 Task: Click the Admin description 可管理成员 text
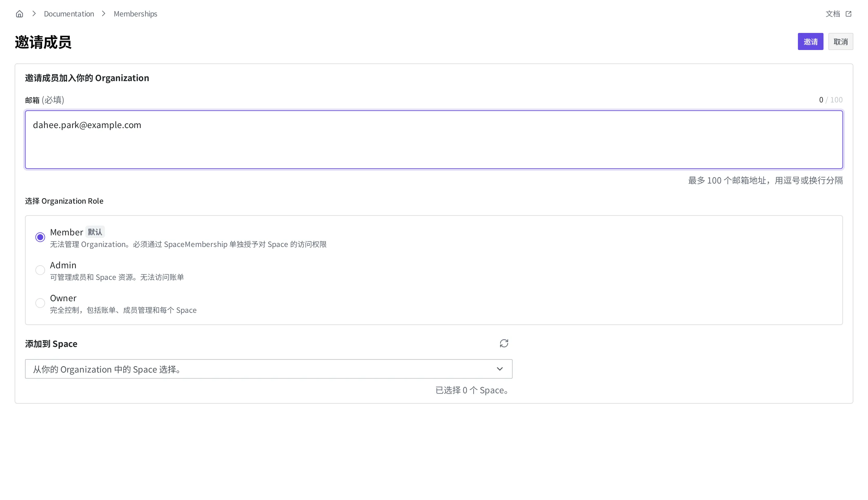pos(117,277)
